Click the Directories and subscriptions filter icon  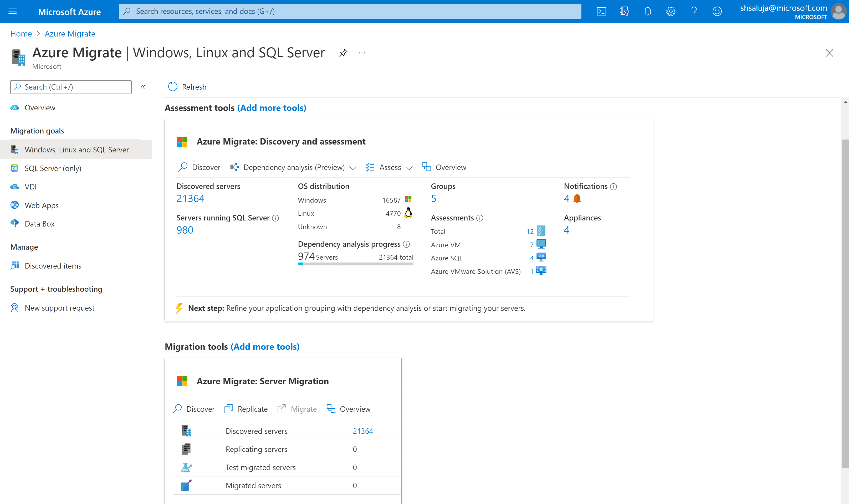[x=624, y=12]
